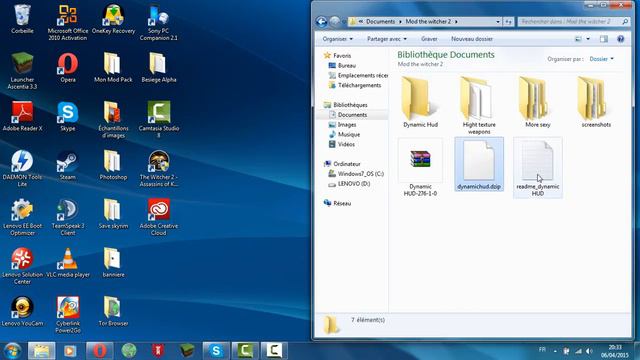This screenshot has width=640, height=360.
Task: Launch Cyberlink Power2Go desktop icon
Action: [x=68, y=314]
